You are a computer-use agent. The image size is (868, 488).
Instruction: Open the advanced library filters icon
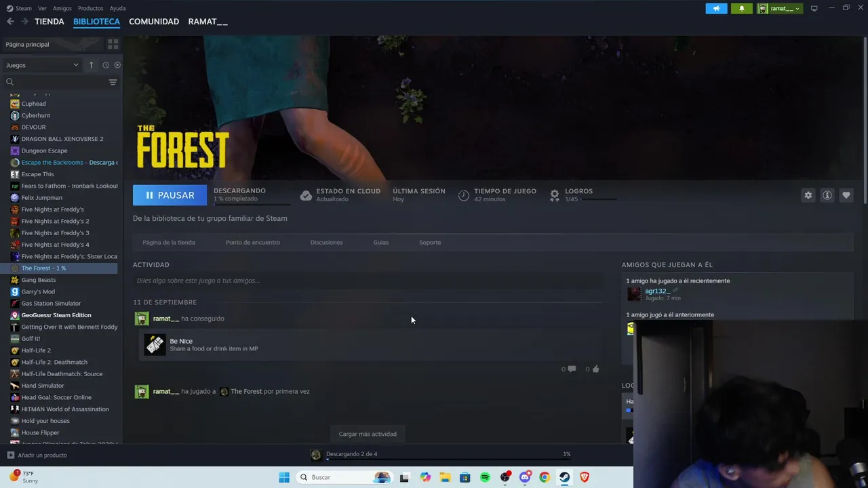[113, 82]
